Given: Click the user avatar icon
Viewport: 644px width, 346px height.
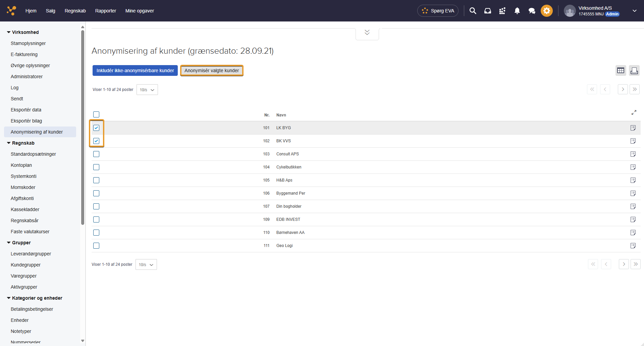Looking at the screenshot, I should tap(570, 11).
